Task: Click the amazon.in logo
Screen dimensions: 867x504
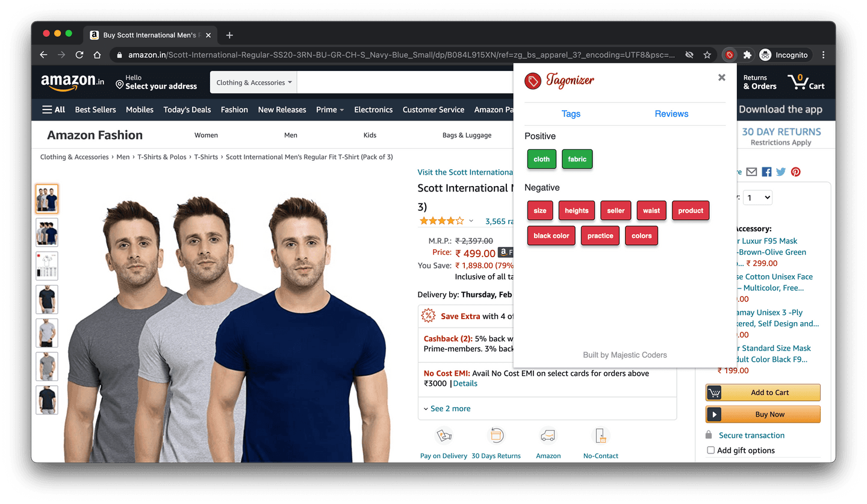Action: pos(72,82)
